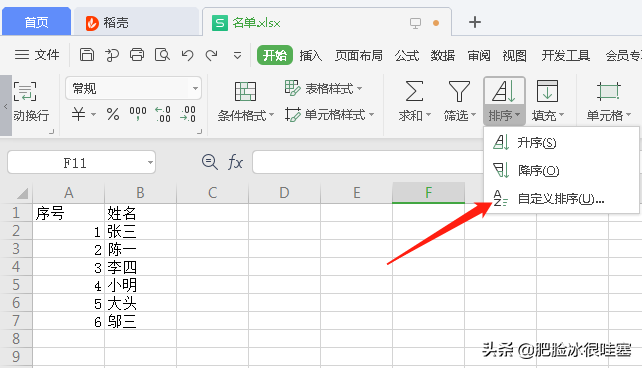Open the 开发工具 ribbon tab
Image resolution: width=642 pixels, height=368 pixels.
click(566, 55)
